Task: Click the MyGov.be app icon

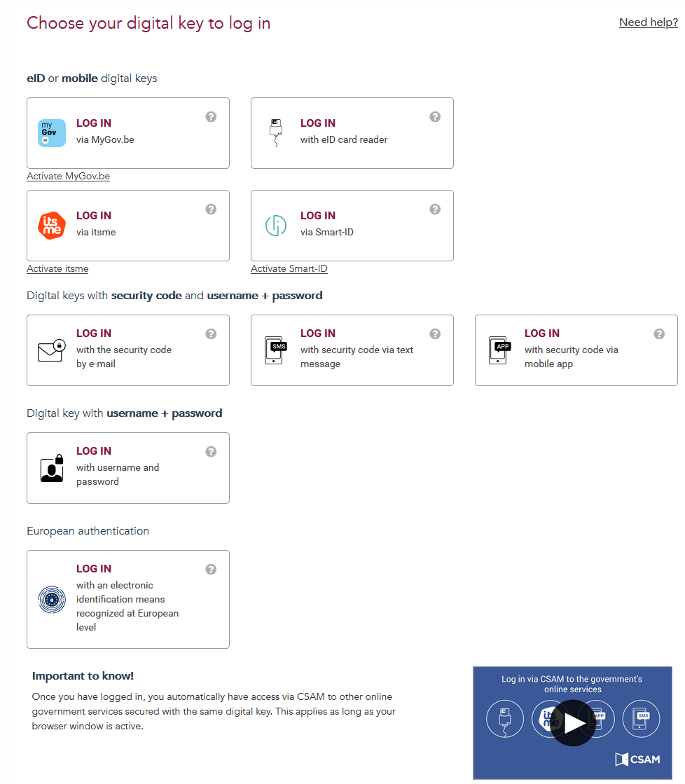Action: [52, 133]
